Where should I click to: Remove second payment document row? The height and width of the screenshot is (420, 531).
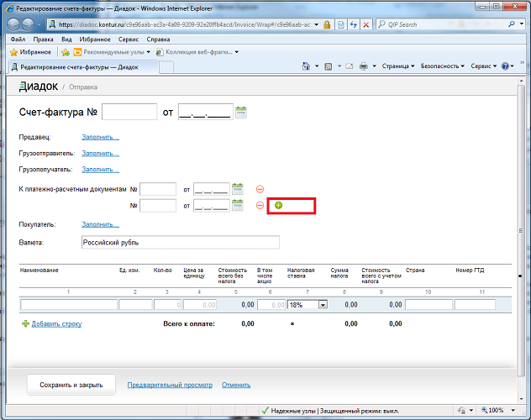260,205
